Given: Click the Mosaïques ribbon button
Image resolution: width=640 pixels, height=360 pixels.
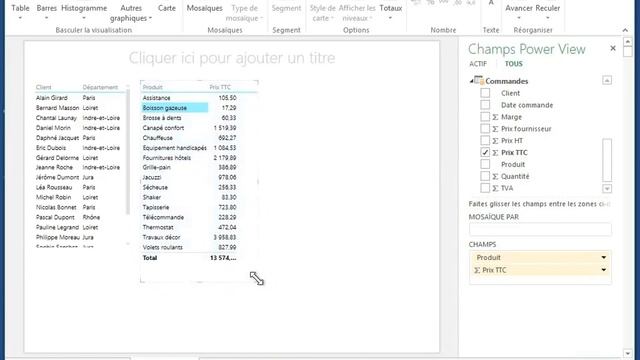Looking at the screenshot, I should [204, 8].
